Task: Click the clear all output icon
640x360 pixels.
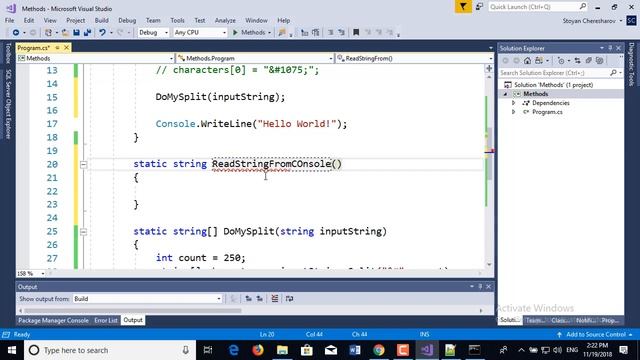Action: pyautogui.click(x=275, y=299)
